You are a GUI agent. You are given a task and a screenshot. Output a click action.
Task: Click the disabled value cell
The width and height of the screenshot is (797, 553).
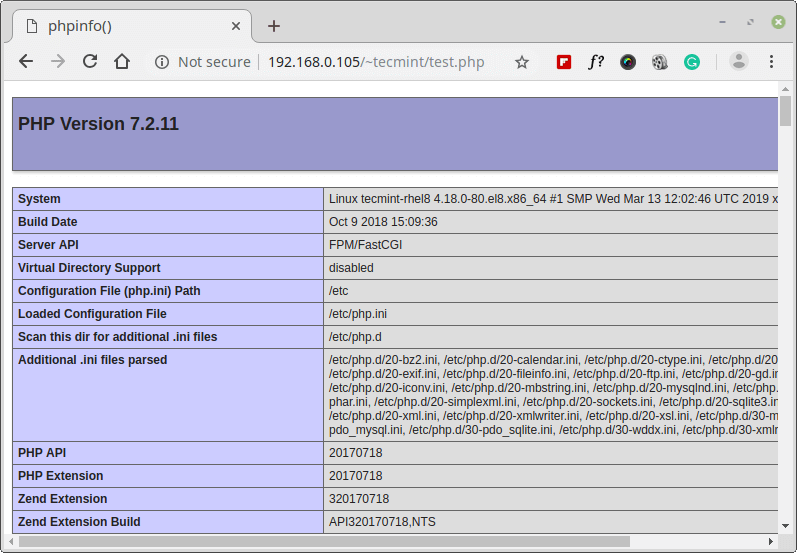click(x=550, y=268)
